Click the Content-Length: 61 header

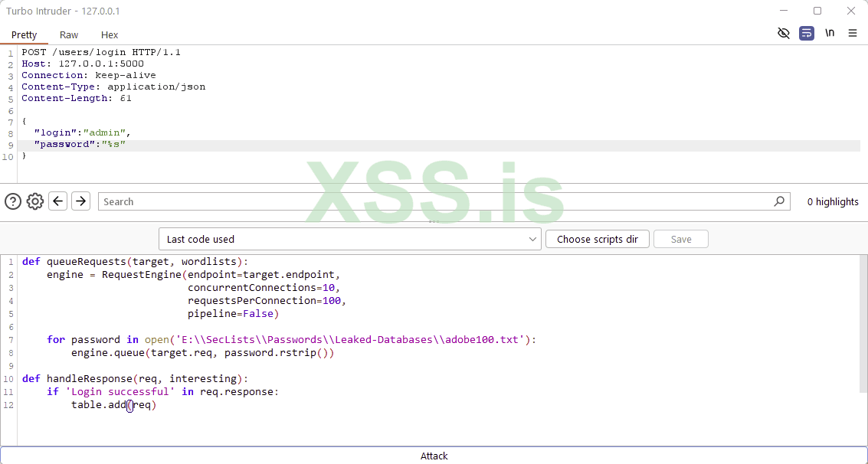(x=77, y=99)
